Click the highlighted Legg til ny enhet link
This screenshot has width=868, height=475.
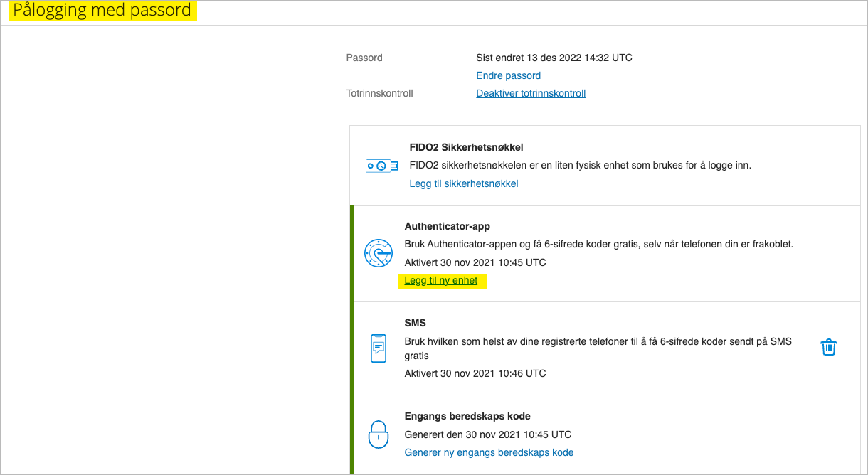coord(443,280)
